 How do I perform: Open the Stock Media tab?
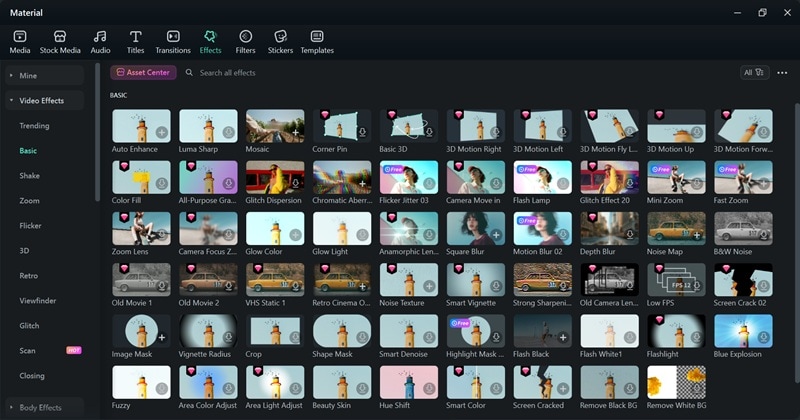coord(60,42)
